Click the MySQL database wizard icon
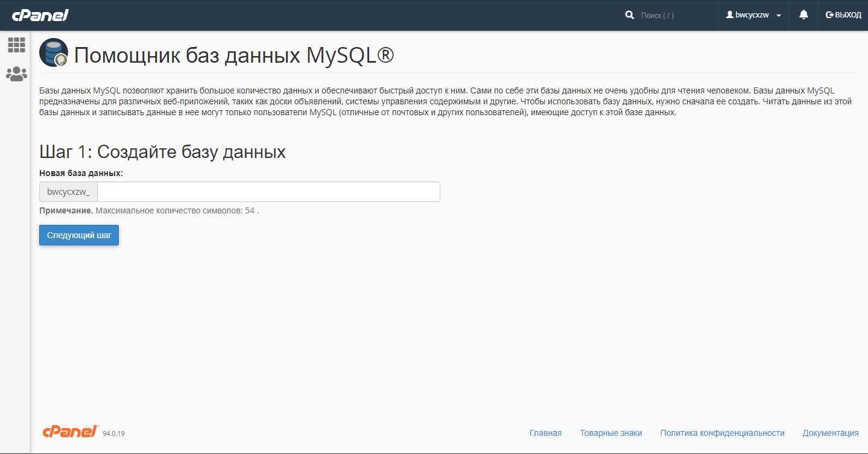Viewport: 868px width, 454px height. [54, 53]
